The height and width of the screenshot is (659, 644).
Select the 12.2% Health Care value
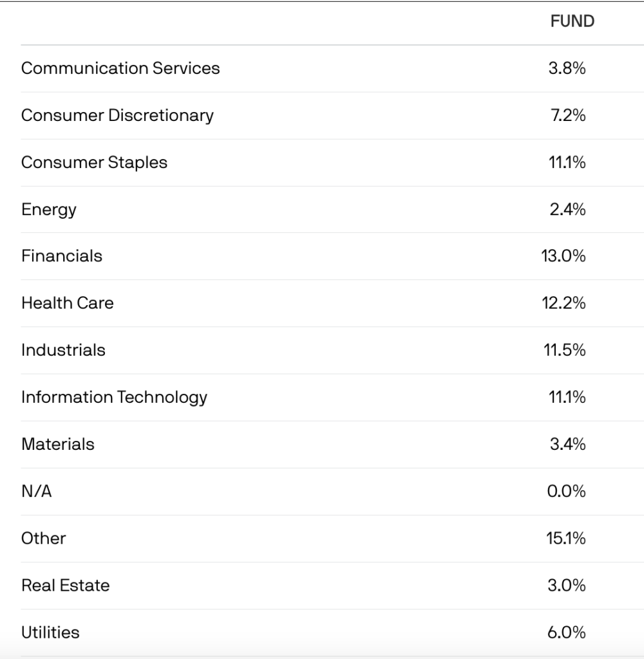click(x=563, y=303)
